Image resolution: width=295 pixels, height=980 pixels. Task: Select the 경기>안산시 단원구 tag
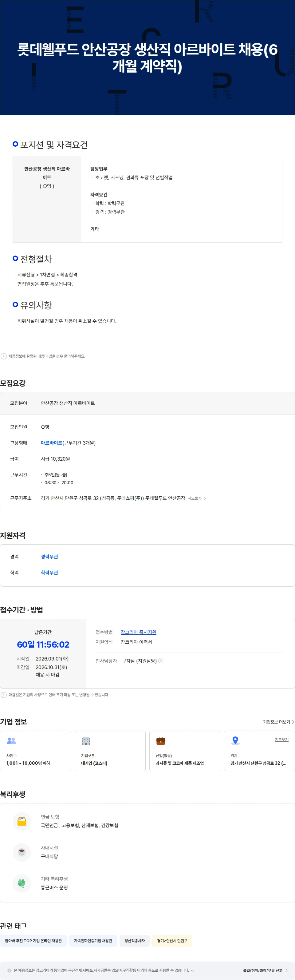click(x=172, y=940)
